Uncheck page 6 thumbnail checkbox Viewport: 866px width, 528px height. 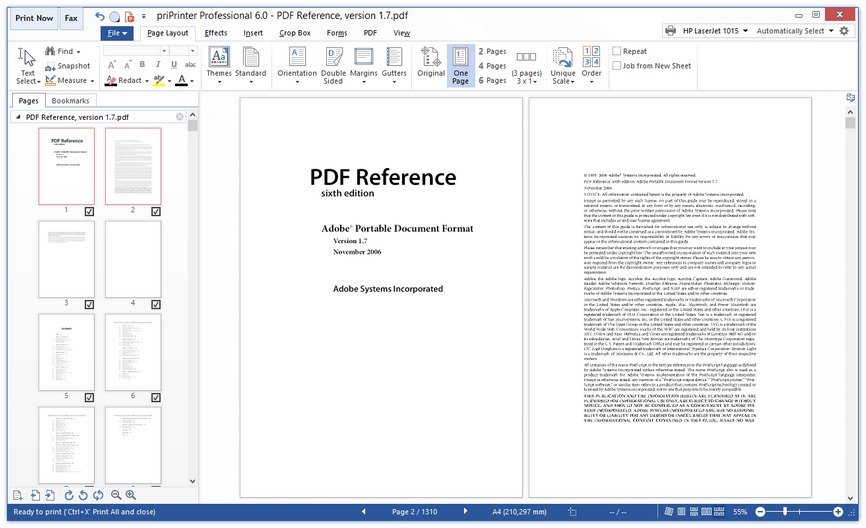point(156,397)
